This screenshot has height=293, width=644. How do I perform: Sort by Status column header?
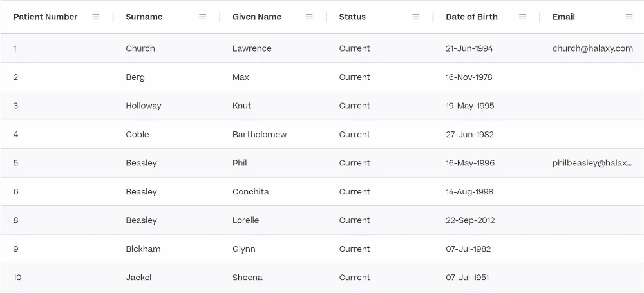pos(352,17)
